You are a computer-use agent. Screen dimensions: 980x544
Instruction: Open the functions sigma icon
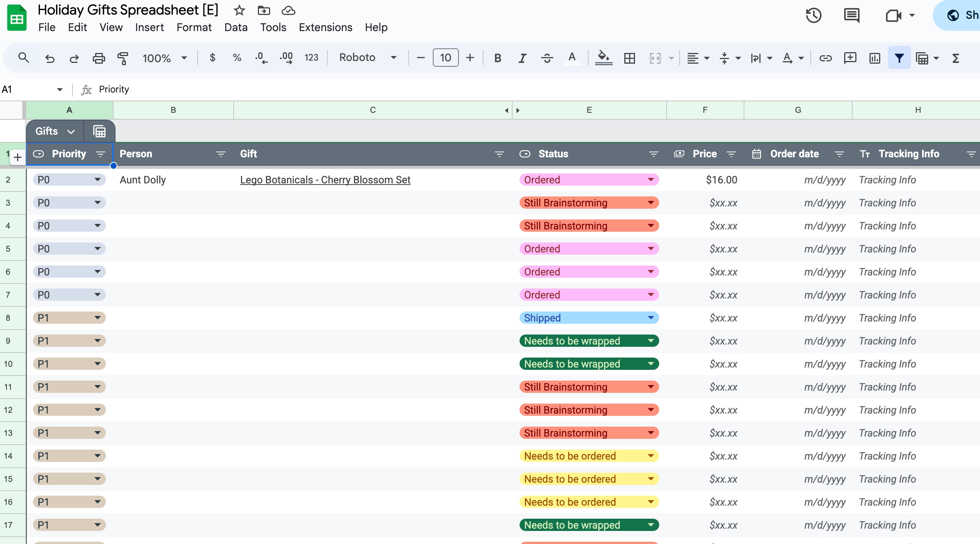955,58
